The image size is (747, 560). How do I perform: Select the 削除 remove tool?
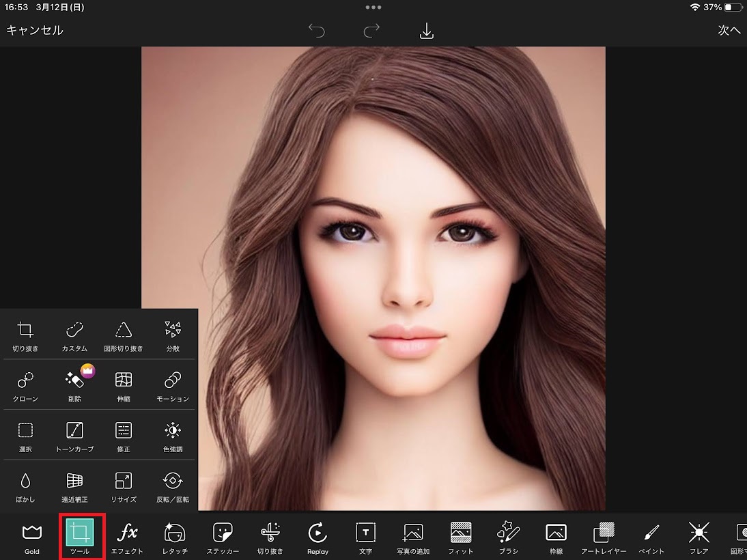tap(74, 385)
